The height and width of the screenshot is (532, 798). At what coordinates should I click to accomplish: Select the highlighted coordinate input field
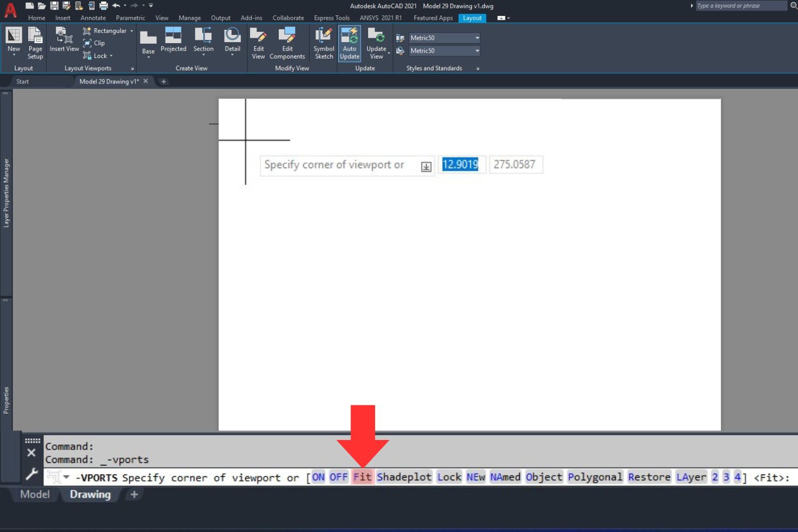(460, 164)
